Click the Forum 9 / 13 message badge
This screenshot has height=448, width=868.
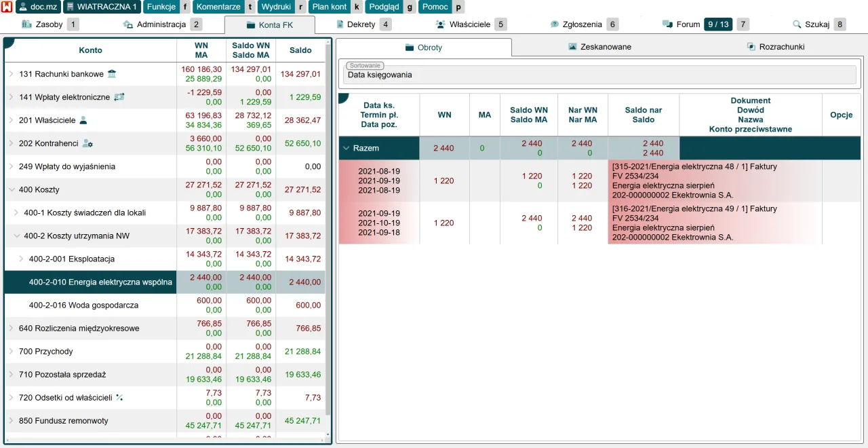(717, 24)
